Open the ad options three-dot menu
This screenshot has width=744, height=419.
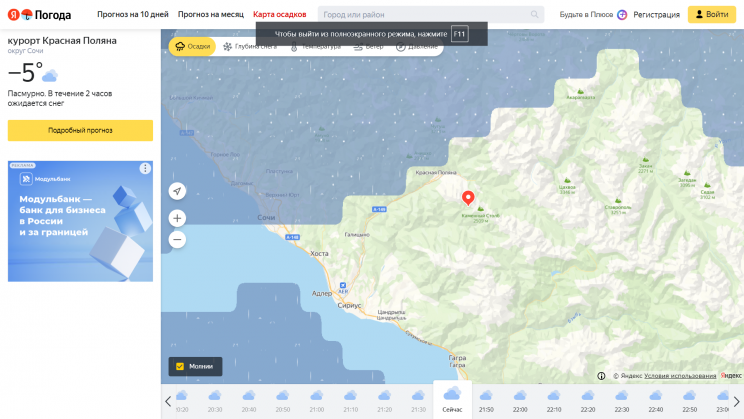(145, 168)
